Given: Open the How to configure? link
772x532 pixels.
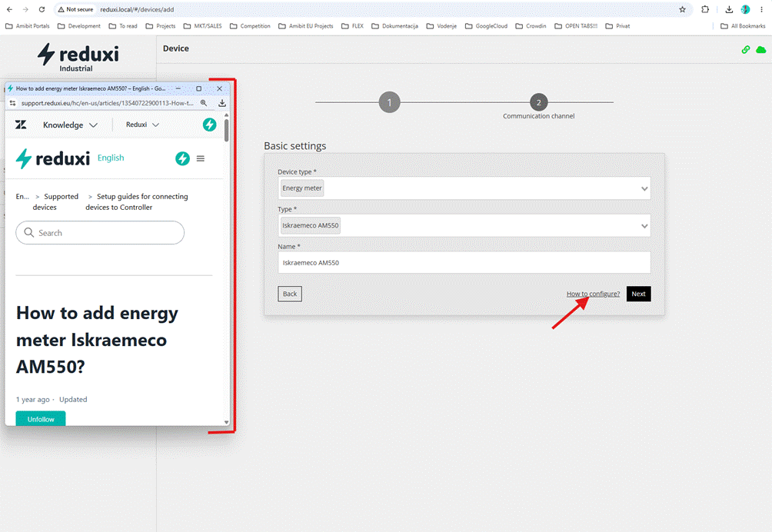Looking at the screenshot, I should pyautogui.click(x=593, y=294).
